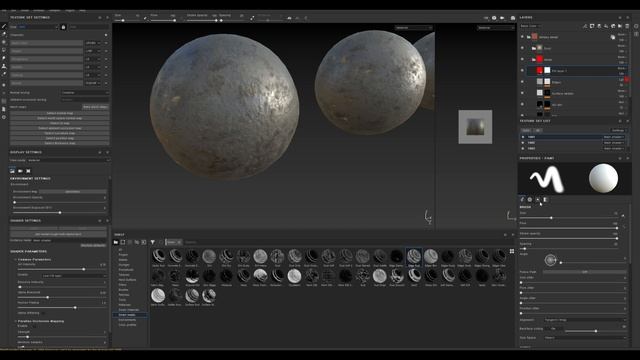The width and height of the screenshot is (640, 360).
Task: Click the trash icon in Layers toolbar
Action: click(x=627, y=26)
